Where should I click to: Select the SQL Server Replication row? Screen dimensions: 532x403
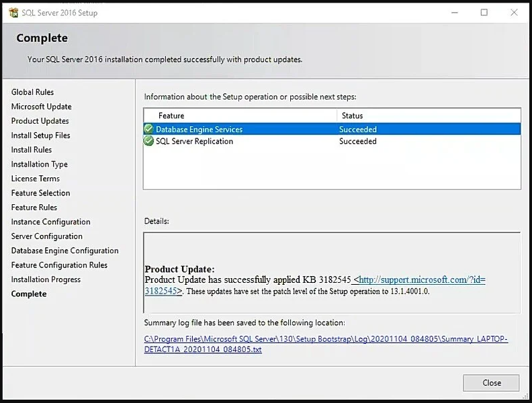pyautogui.click(x=332, y=141)
